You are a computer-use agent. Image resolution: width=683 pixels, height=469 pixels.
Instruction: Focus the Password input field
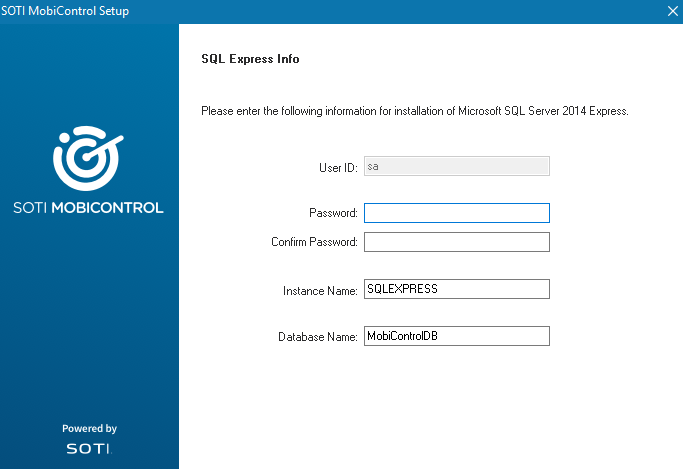(456, 212)
